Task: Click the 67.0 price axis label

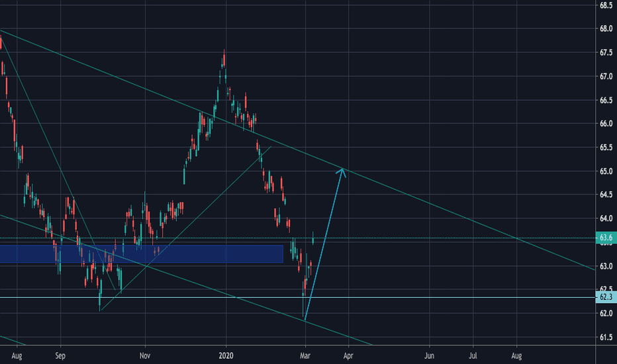Action: click(x=606, y=76)
